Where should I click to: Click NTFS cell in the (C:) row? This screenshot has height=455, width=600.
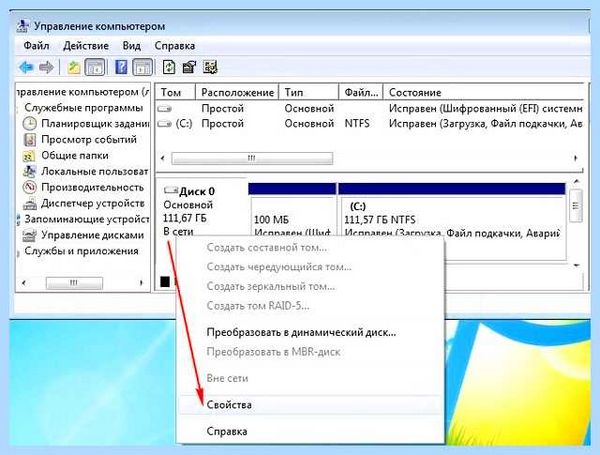[357, 124]
